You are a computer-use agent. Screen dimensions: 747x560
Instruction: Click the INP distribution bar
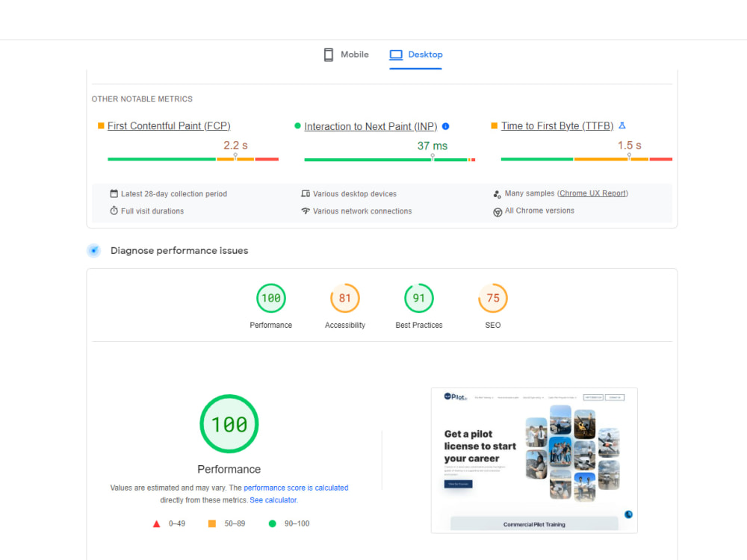pos(390,160)
